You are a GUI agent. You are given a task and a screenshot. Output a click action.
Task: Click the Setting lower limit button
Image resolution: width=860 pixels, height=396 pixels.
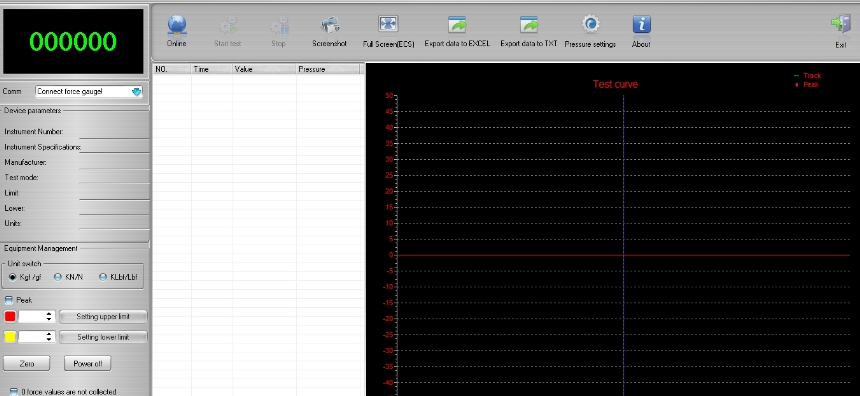[x=103, y=337]
